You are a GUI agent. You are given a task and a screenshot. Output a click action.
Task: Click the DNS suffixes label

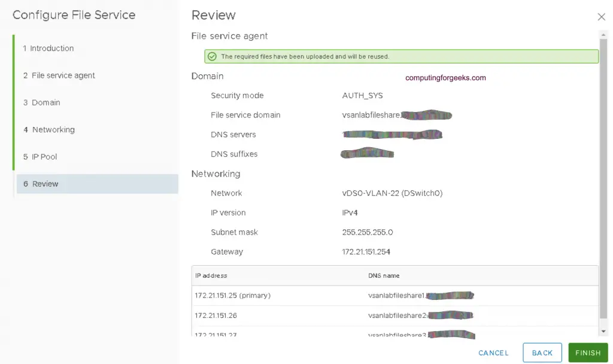click(x=234, y=154)
